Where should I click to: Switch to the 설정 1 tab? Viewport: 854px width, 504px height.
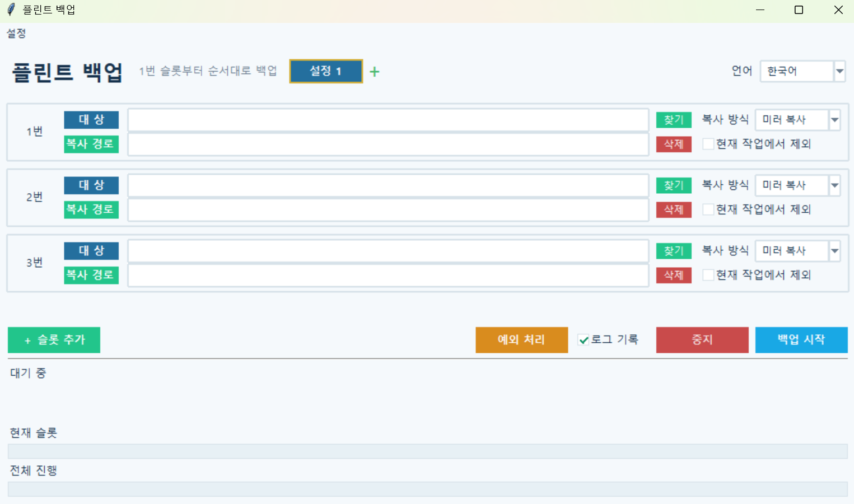[326, 71]
